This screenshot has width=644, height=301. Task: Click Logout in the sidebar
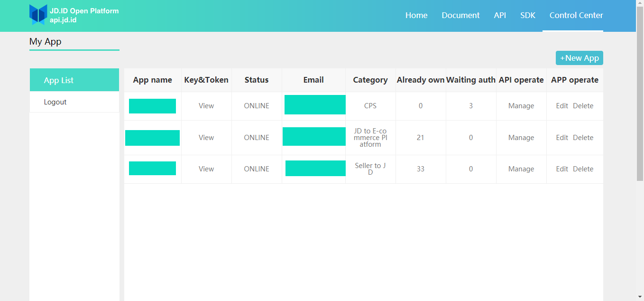coord(74,102)
